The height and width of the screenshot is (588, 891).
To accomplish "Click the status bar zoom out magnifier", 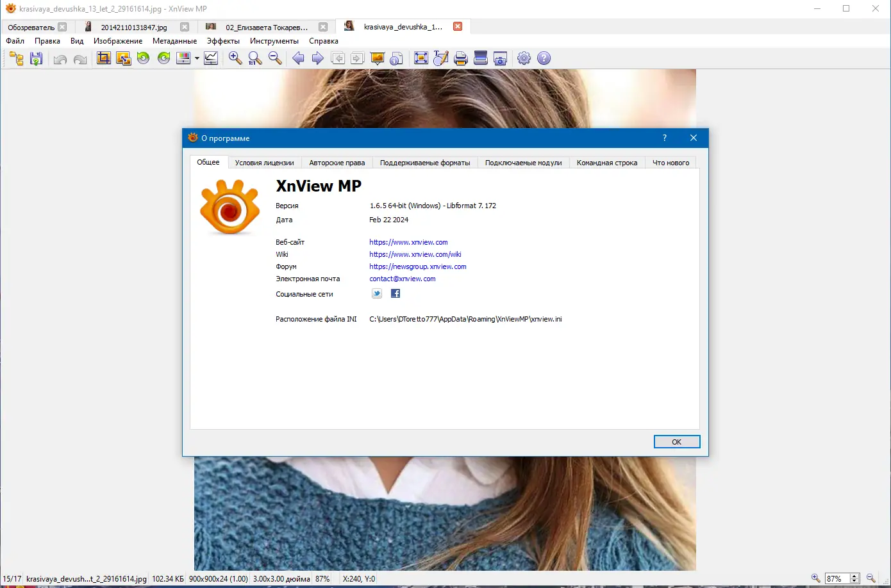I will click(870, 578).
